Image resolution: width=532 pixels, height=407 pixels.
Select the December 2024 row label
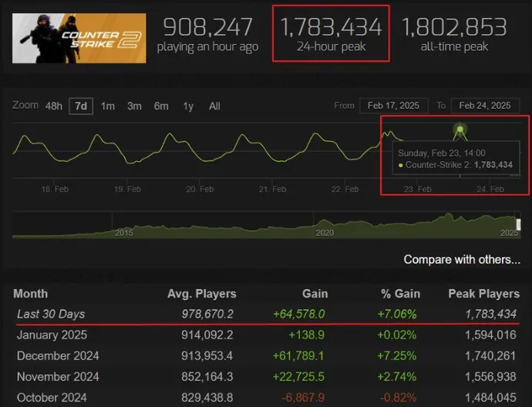[x=58, y=356]
